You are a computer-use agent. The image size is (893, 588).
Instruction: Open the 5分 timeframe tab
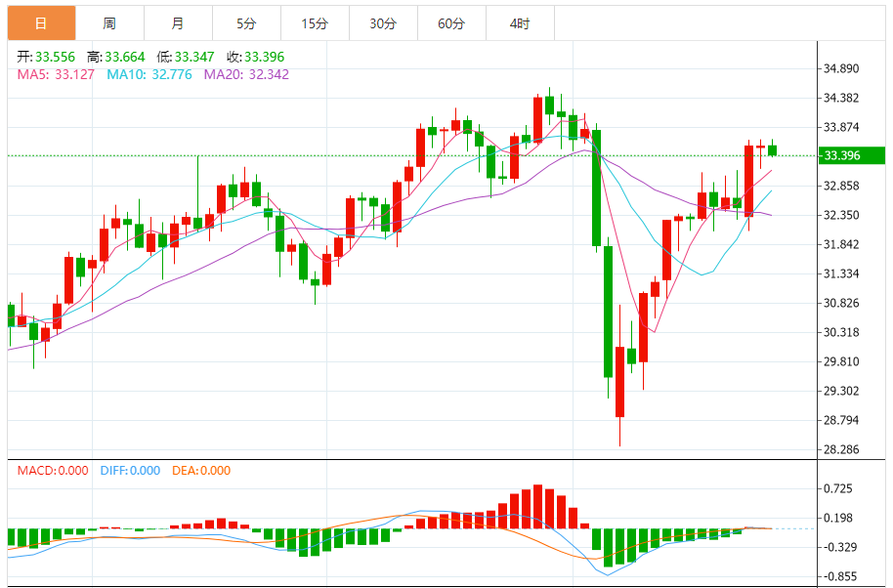[246, 23]
